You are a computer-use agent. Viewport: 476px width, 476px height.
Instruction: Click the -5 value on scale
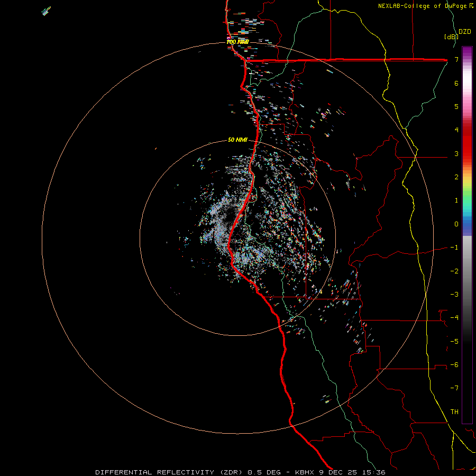pyautogui.click(x=454, y=342)
